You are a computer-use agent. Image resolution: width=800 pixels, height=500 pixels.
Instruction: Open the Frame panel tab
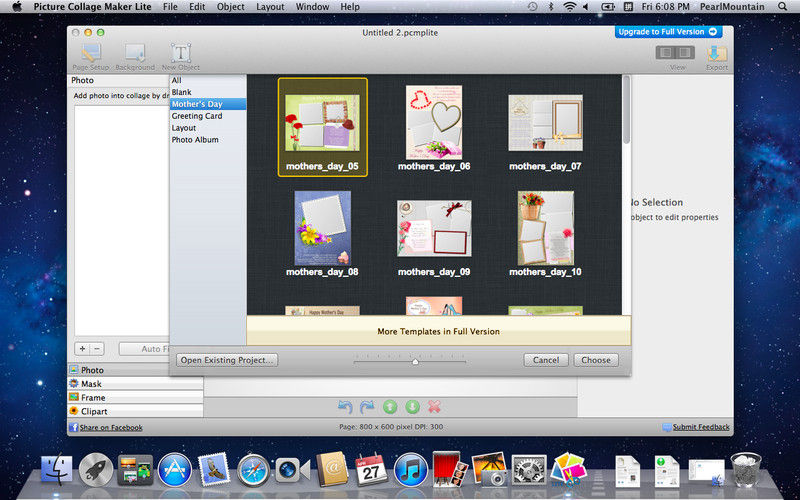(135, 397)
